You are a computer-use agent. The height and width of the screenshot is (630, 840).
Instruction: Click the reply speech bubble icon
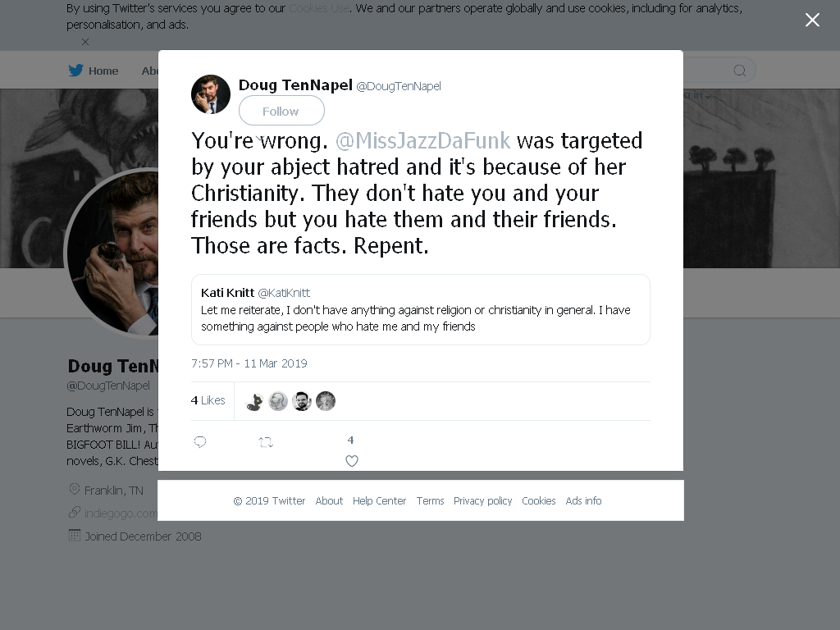click(x=200, y=442)
